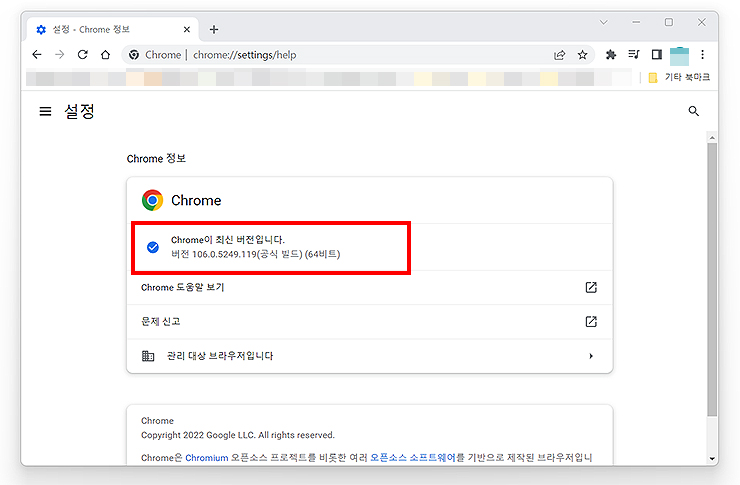Open the 문제 신고 row
Viewport: 740px width, 485px height.
coord(370,322)
